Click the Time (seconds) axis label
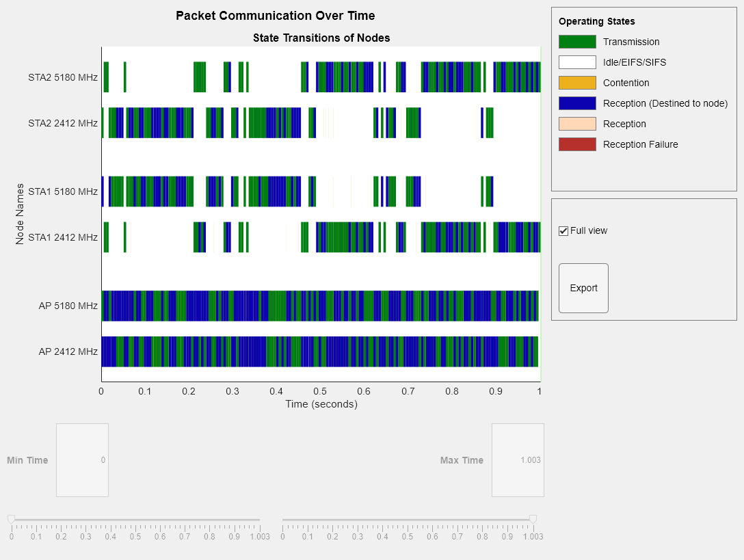Image resolution: width=744 pixels, height=560 pixels. (x=321, y=404)
